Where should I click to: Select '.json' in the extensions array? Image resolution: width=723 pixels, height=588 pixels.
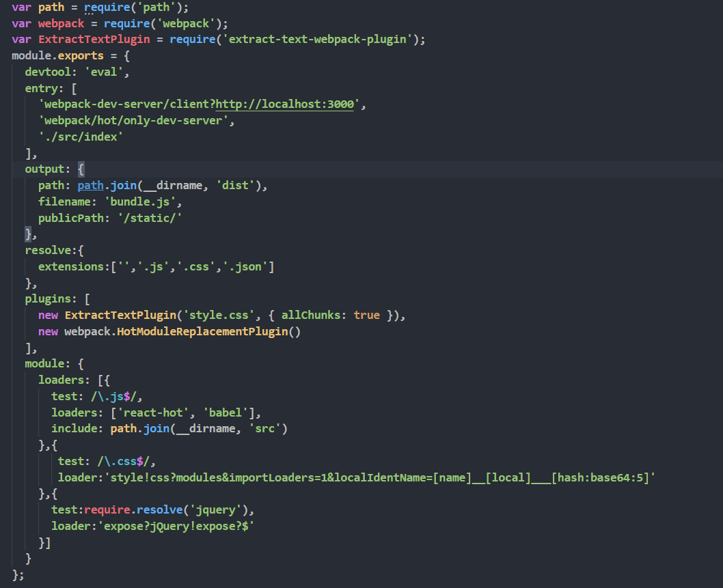[x=245, y=266]
